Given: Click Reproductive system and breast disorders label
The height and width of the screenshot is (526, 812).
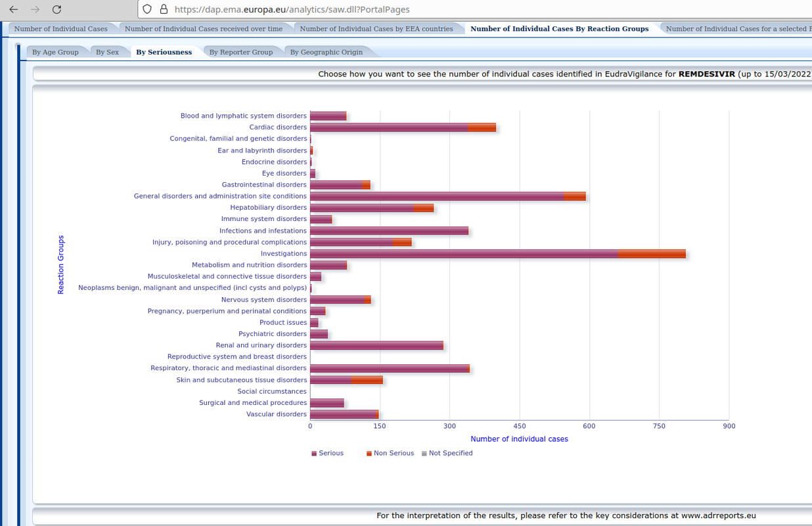Looking at the screenshot, I should pos(237,356).
